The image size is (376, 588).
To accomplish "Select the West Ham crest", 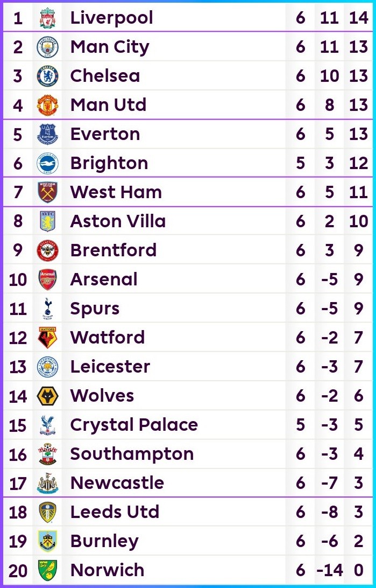I will tap(47, 192).
